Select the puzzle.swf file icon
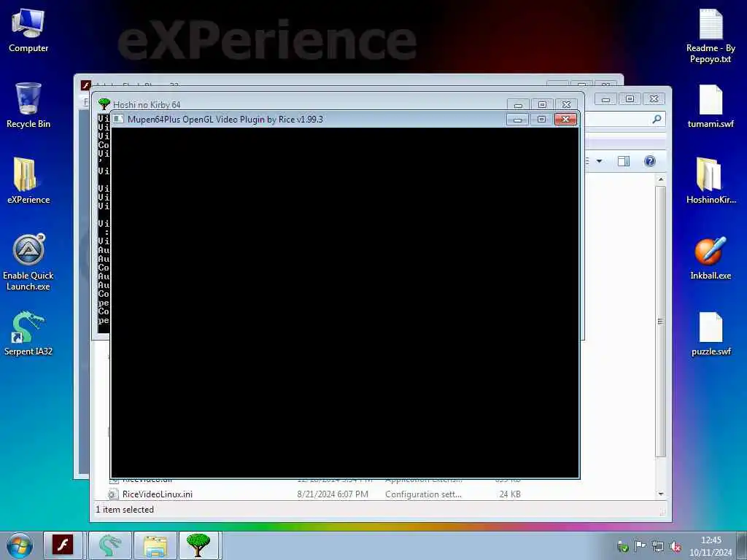This screenshot has width=747, height=560. point(711,333)
